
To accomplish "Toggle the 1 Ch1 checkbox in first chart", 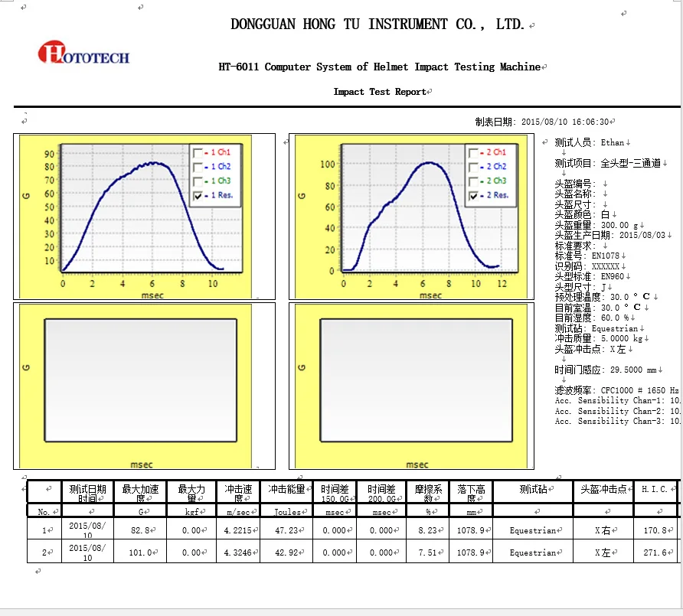I will pyautogui.click(x=198, y=152).
